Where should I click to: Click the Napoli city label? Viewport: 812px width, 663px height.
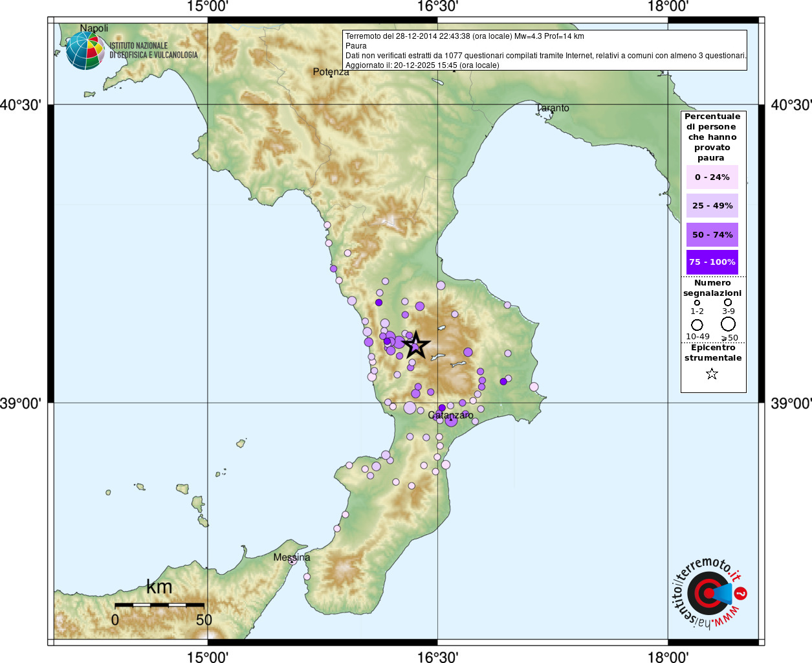point(94,28)
